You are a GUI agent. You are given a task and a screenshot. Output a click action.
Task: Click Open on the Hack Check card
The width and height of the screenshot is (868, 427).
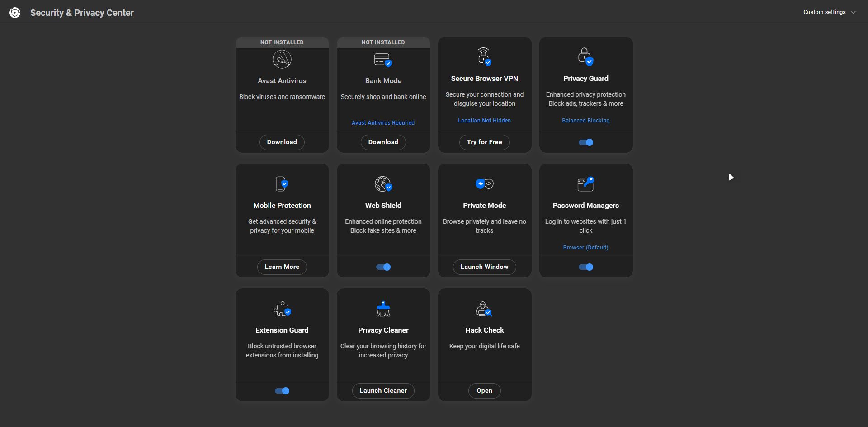click(x=485, y=390)
